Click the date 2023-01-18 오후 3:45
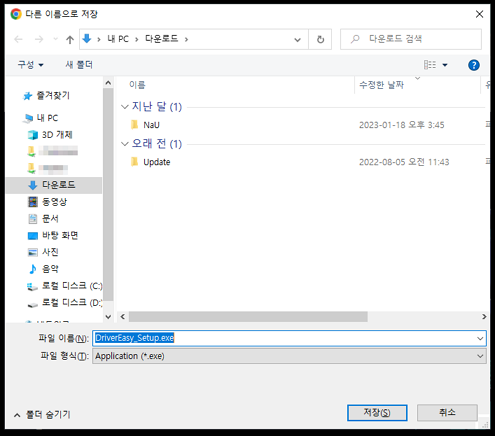 pyautogui.click(x=402, y=125)
